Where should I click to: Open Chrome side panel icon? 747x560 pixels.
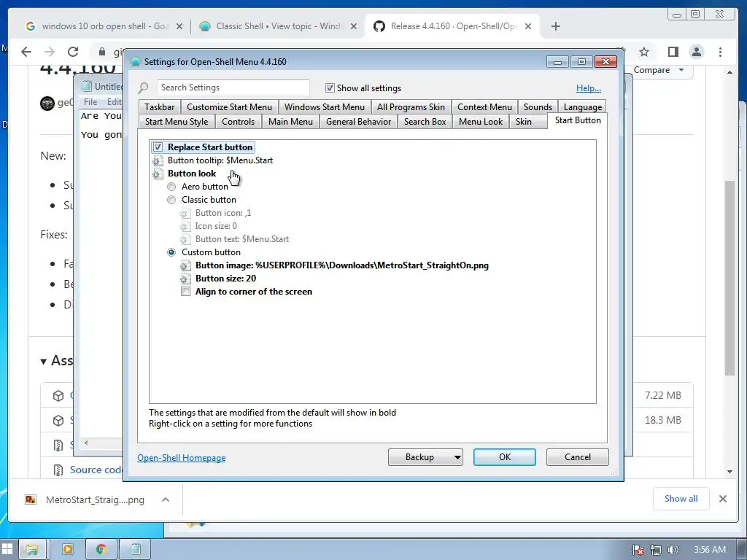click(673, 52)
